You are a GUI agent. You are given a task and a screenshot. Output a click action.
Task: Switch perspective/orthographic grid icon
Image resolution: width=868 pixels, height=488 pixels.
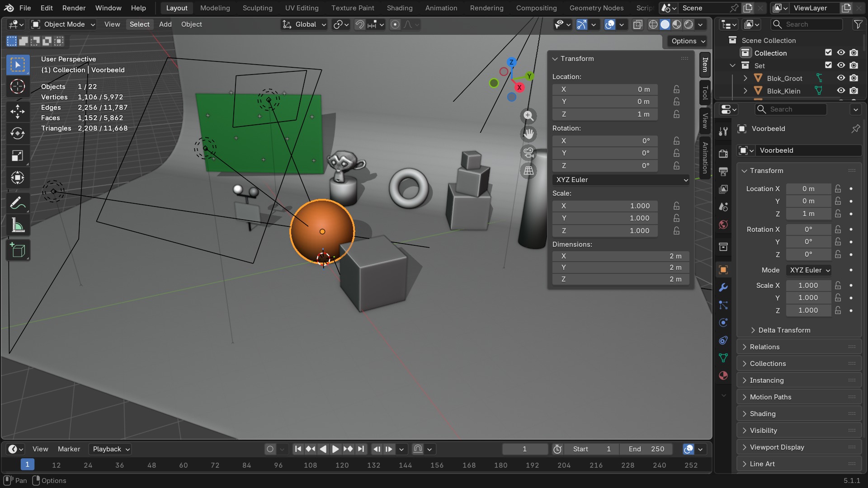click(x=528, y=170)
